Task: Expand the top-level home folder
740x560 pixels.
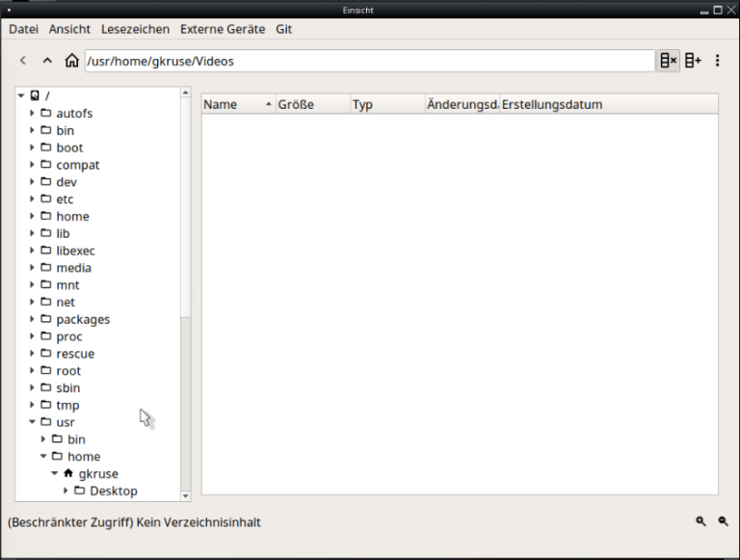Action: click(x=32, y=216)
